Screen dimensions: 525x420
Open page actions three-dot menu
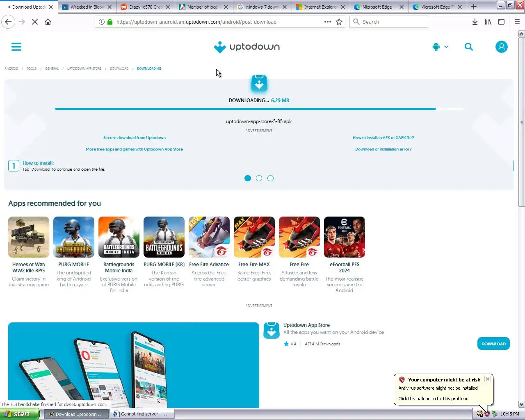click(327, 22)
